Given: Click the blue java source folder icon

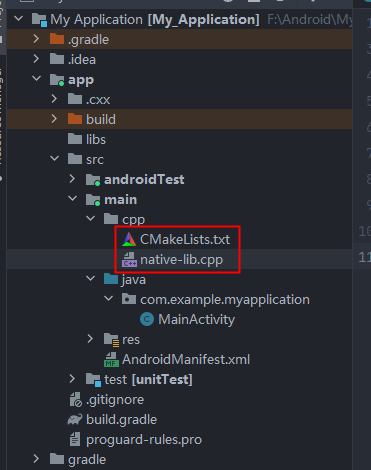Looking at the screenshot, I should click(x=111, y=279).
